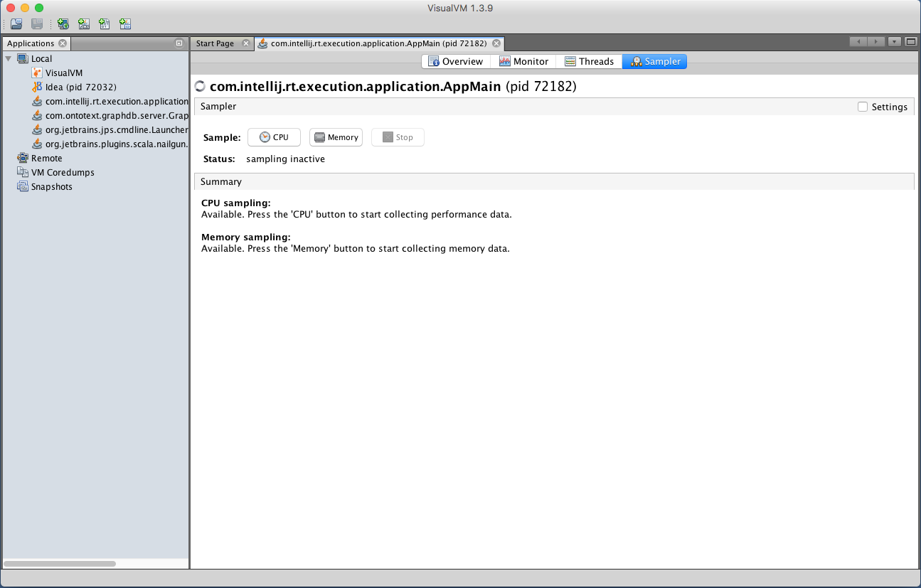Click the VM Coredumps icon
The height and width of the screenshot is (588, 921).
(23, 173)
